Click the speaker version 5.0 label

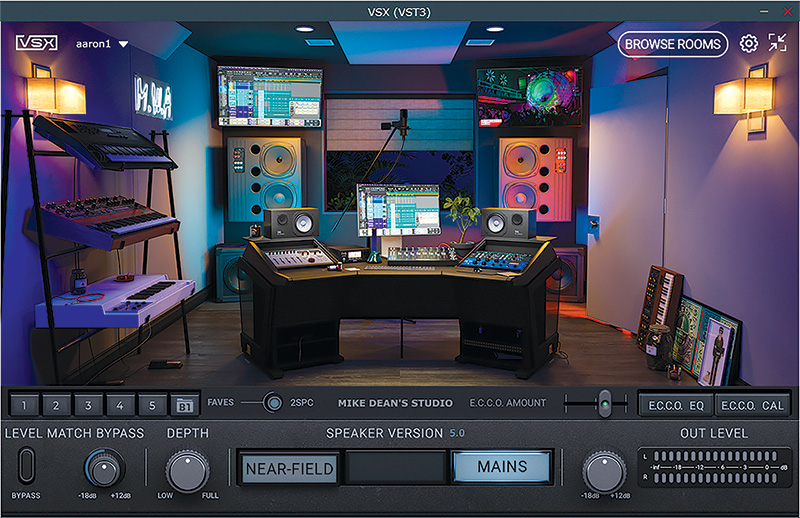457,433
